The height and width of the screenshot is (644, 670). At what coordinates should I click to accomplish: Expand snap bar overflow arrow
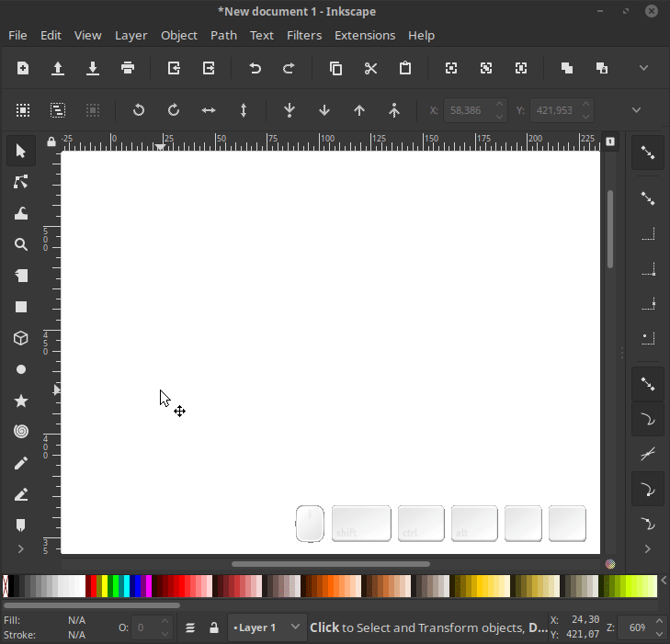(648, 548)
